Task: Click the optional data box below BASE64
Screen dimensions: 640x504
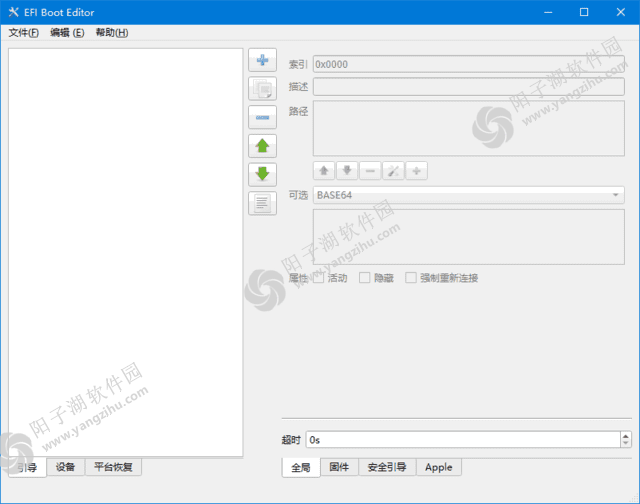Action: pyautogui.click(x=469, y=237)
